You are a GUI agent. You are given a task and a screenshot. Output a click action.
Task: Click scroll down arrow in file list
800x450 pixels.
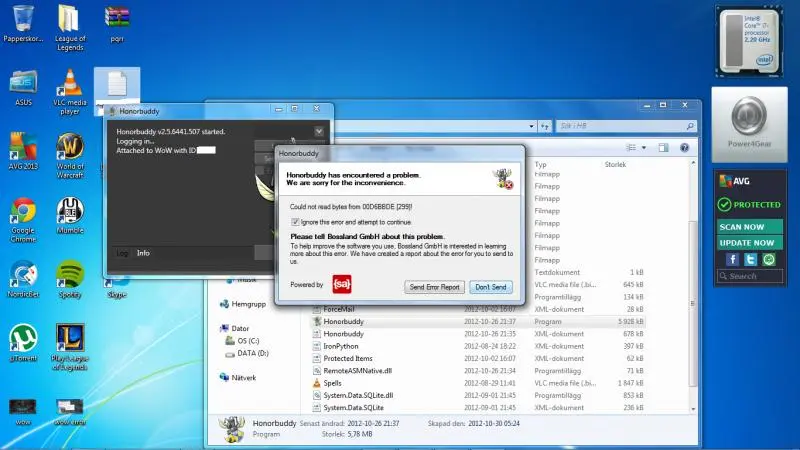pos(693,409)
